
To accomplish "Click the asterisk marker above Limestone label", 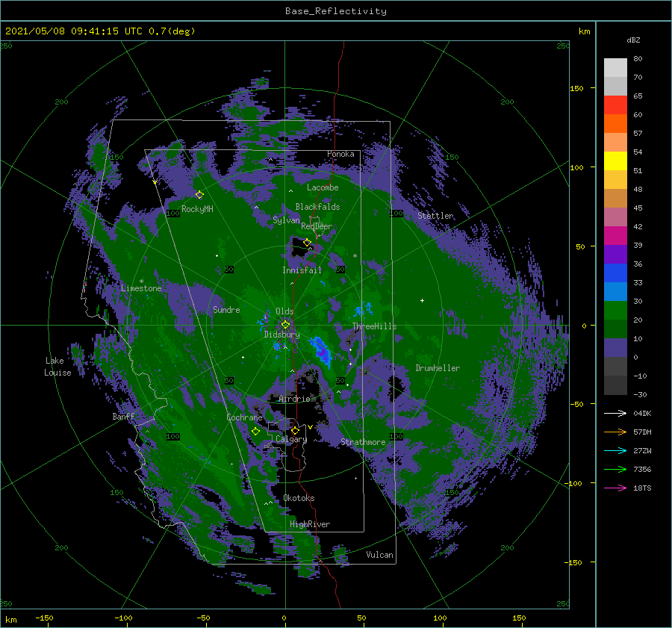I will 141,282.
